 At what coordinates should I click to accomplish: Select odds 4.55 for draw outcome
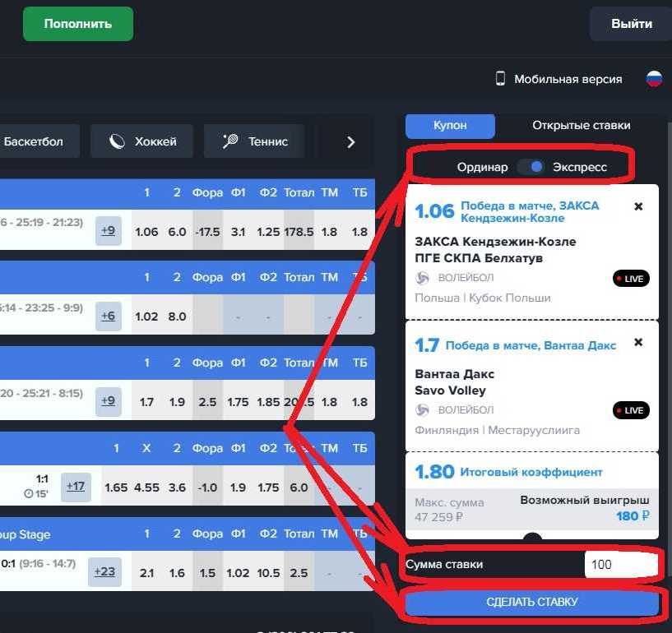click(146, 487)
